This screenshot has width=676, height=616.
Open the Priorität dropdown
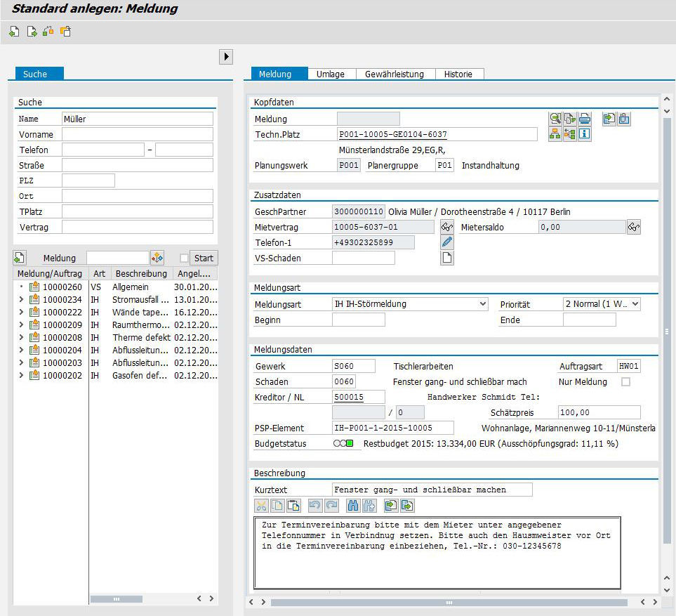pyautogui.click(x=635, y=304)
